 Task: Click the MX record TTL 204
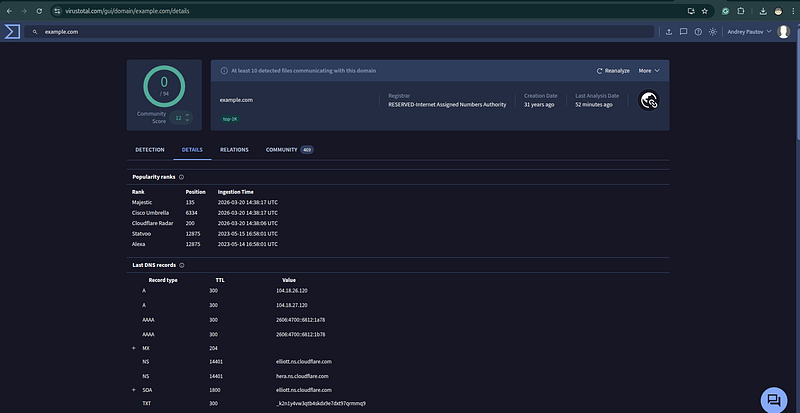[x=213, y=349]
